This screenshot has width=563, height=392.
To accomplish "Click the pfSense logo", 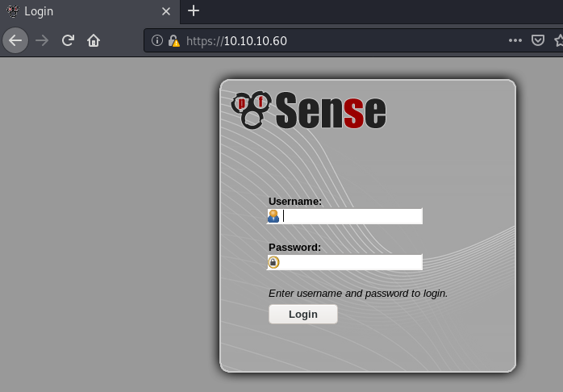I will click(309, 110).
